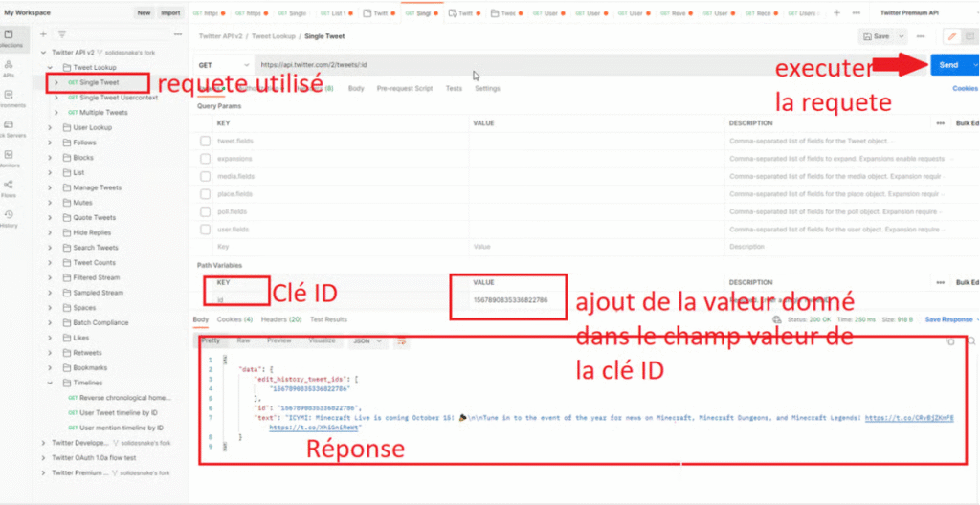980x505 pixels.
Task: Select the Single Tweet Usercontext request
Action: point(119,98)
